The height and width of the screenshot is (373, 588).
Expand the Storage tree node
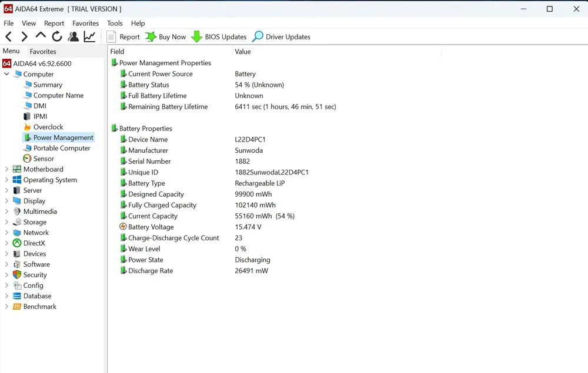(6, 222)
